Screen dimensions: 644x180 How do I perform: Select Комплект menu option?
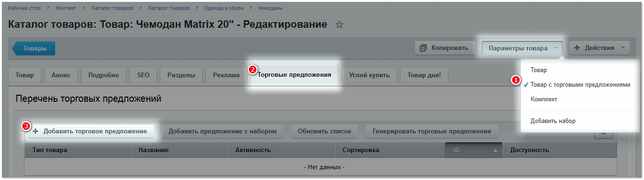coord(544,99)
